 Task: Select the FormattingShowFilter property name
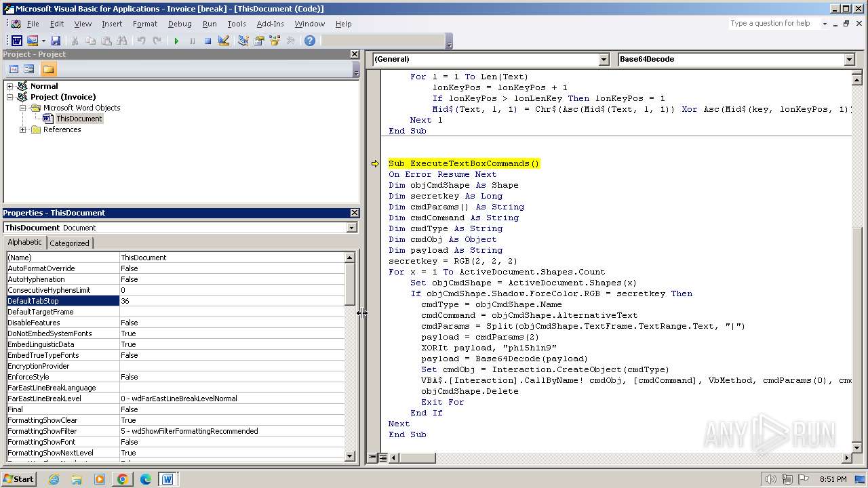(63, 431)
